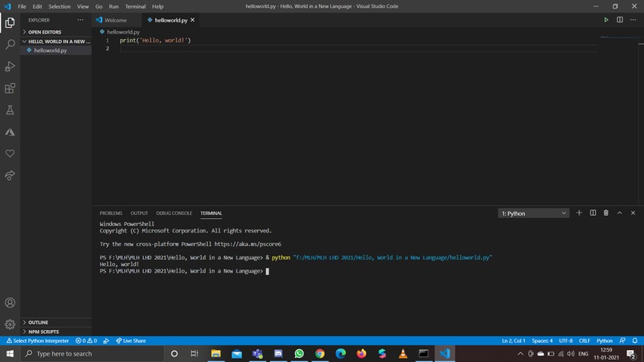Open the Search view icon
This screenshot has height=362, width=644.
pyautogui.click(x=10, y=44)
